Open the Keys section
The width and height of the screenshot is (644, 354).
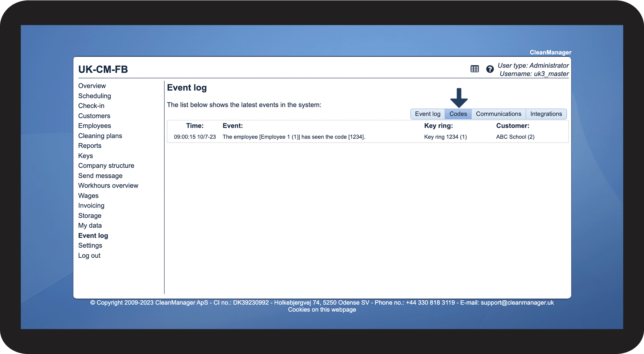tap(85, 156)
